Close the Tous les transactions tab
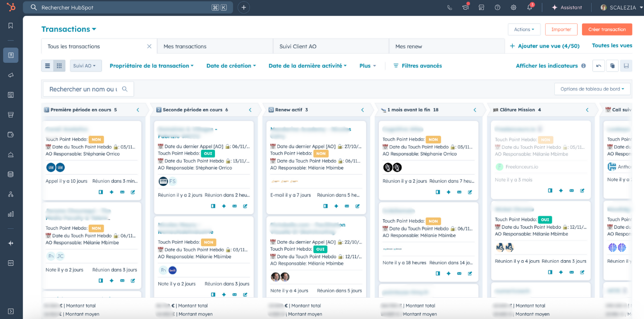The width and height of the screenshot is (644, 319). [x=149, y=46]
